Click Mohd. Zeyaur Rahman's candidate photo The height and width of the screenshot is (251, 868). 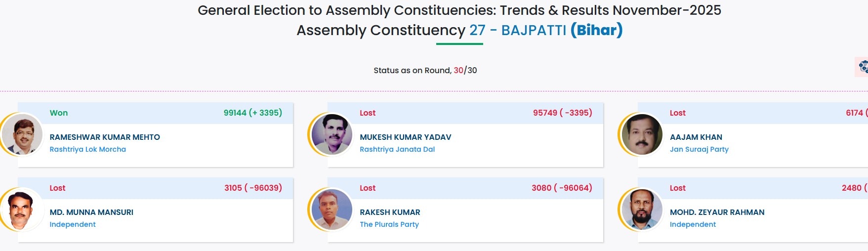coord(642,209)
